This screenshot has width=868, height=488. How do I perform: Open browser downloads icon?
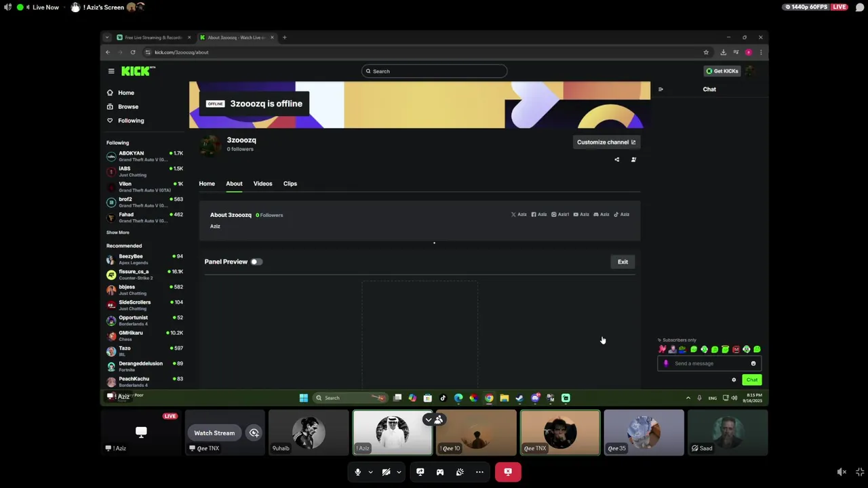[x=724, y=52]
